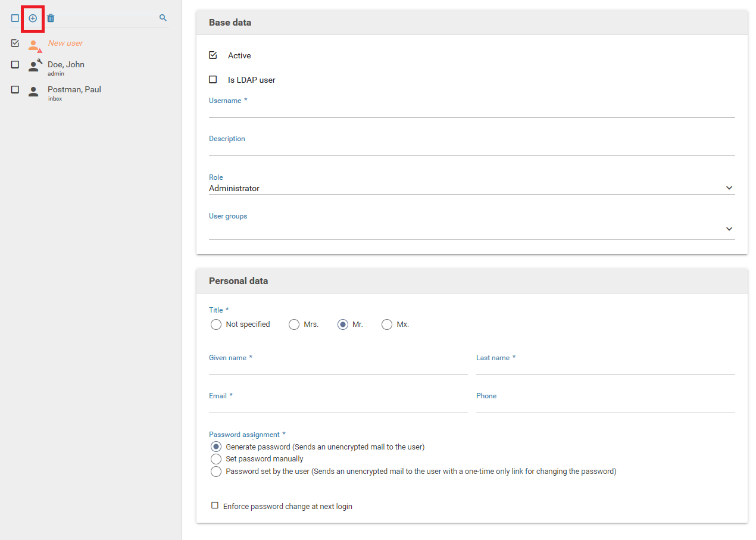This screenshot has width=756, height=540.
Task: Check Enforce password change at next login
Action: (215, 505)
